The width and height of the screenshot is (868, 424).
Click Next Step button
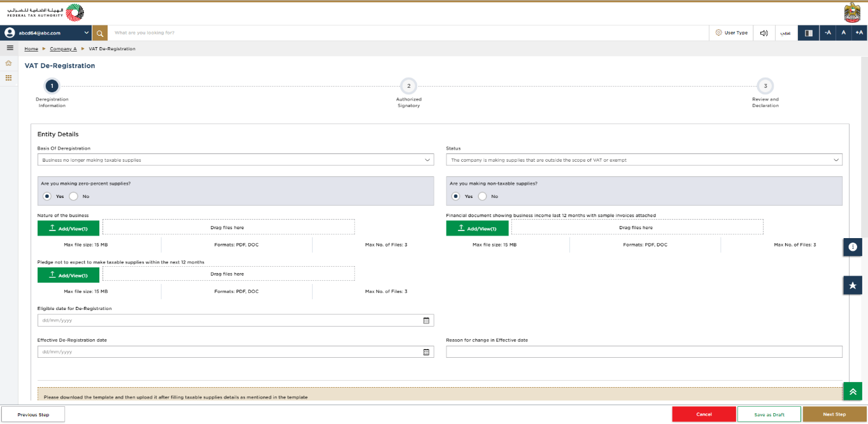[834, 414]
